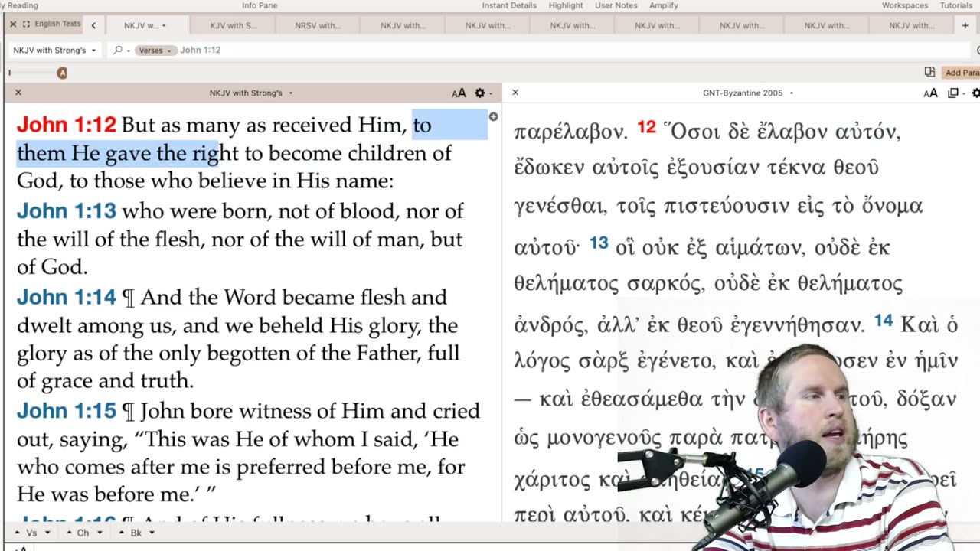Open User Notes from toolbar
Viewport: 980px width, 551px height.
(x=616, y=5)
